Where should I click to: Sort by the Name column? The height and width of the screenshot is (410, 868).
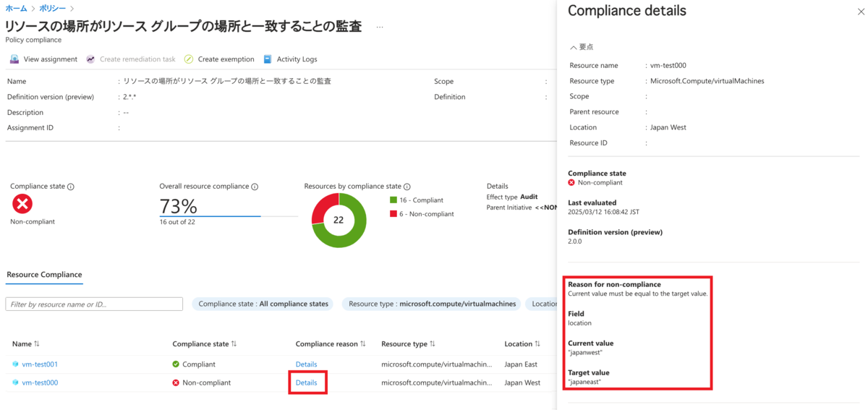[x=26, y=344]
